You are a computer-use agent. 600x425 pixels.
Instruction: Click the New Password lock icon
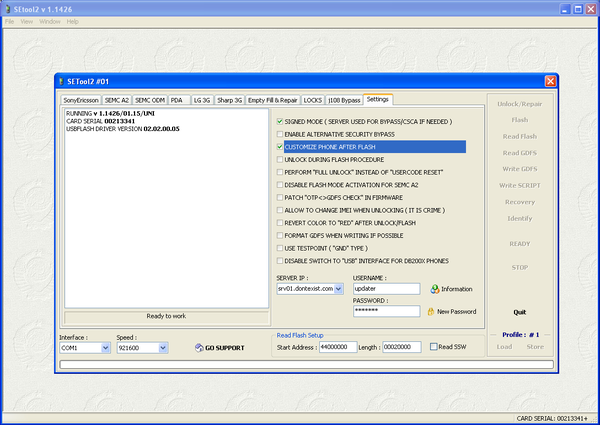tap(430, 312)
